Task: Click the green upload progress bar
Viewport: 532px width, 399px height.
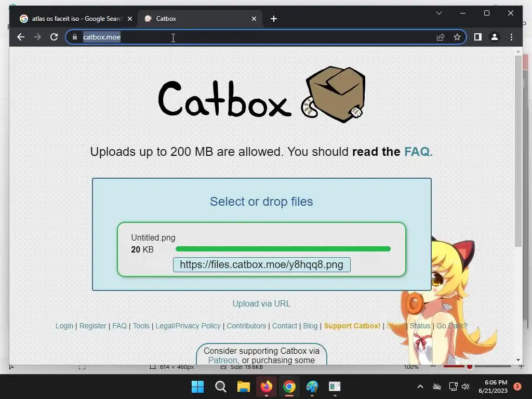Action: [283, 249]
